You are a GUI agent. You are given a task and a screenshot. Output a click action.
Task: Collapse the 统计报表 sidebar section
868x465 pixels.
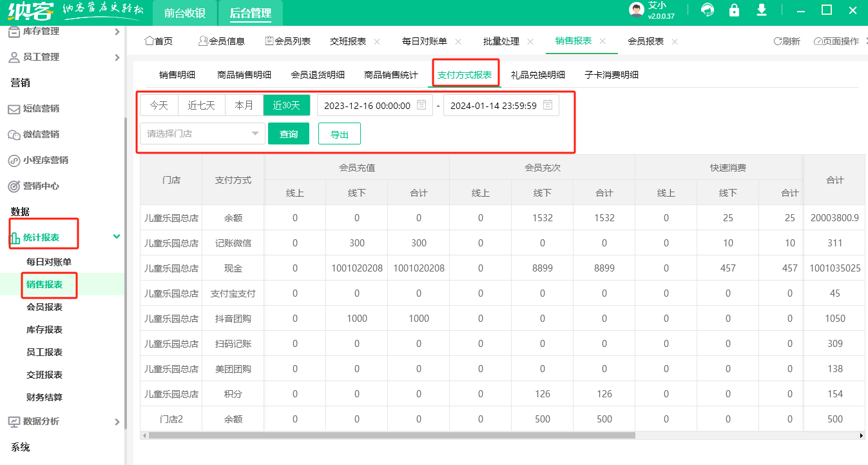tap(117, 237)
